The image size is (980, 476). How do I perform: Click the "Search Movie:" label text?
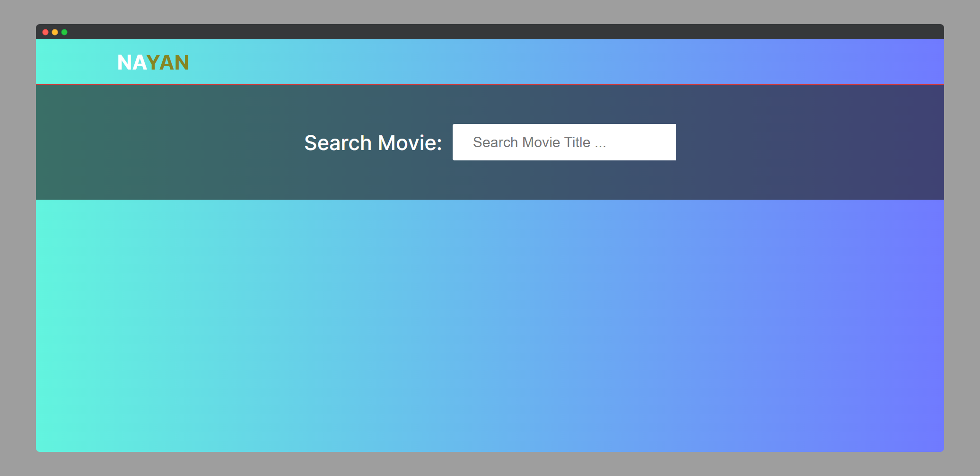pos(373,143)
